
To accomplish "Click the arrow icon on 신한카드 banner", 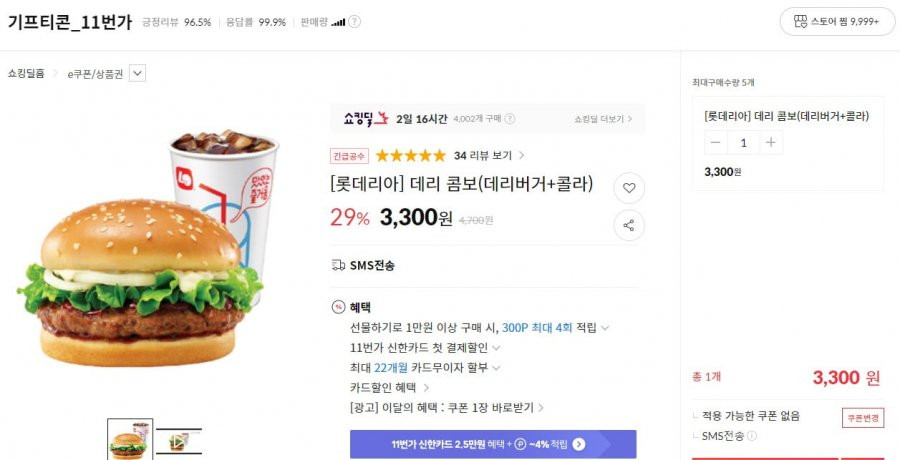I will (579, 444).
